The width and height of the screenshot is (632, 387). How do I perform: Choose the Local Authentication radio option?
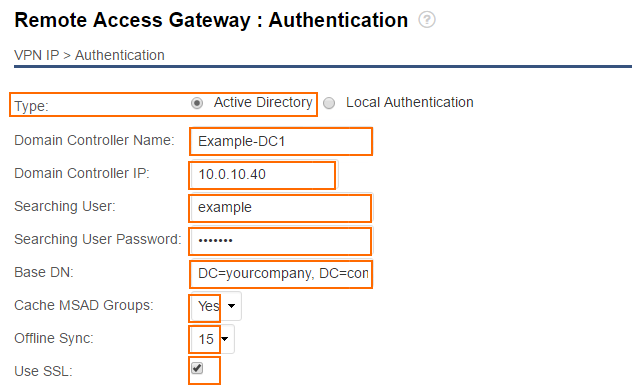(329, 103)
